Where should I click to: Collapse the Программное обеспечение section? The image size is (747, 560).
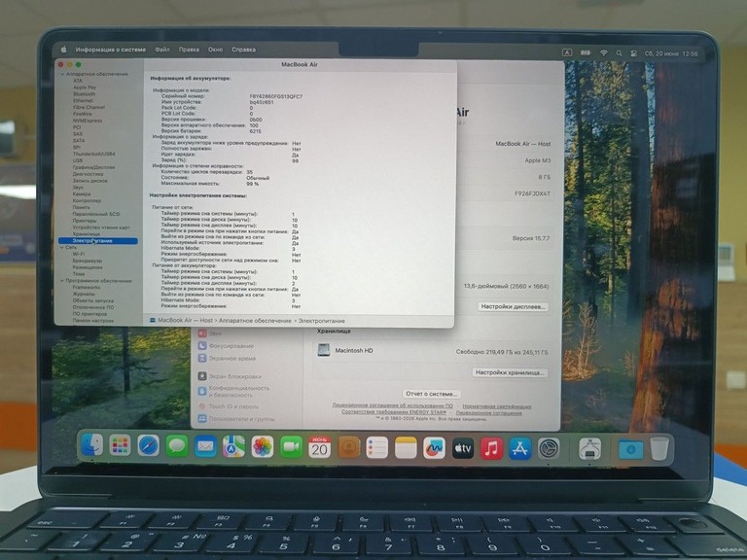(62, 281)
